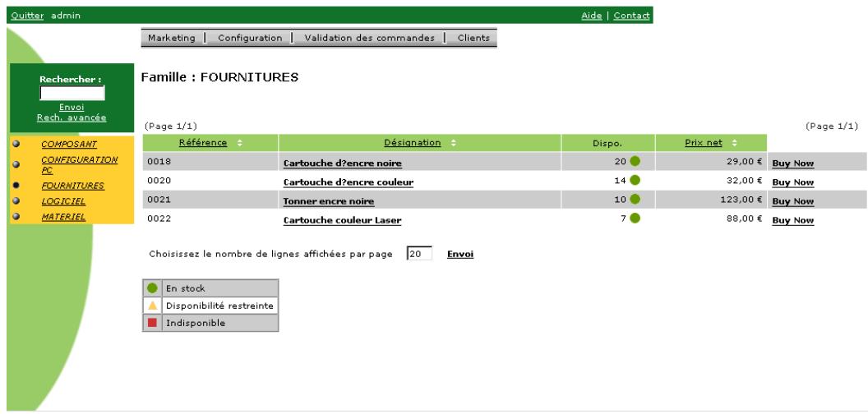Screen dimensions: 868x414
Task: Open Validation des commandes menu
Action: coord(369,38)
